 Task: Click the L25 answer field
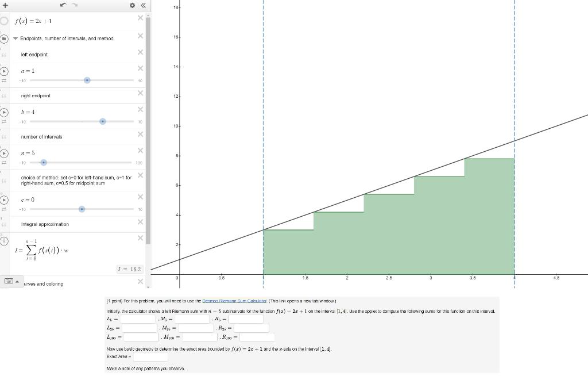click(139, 328)
